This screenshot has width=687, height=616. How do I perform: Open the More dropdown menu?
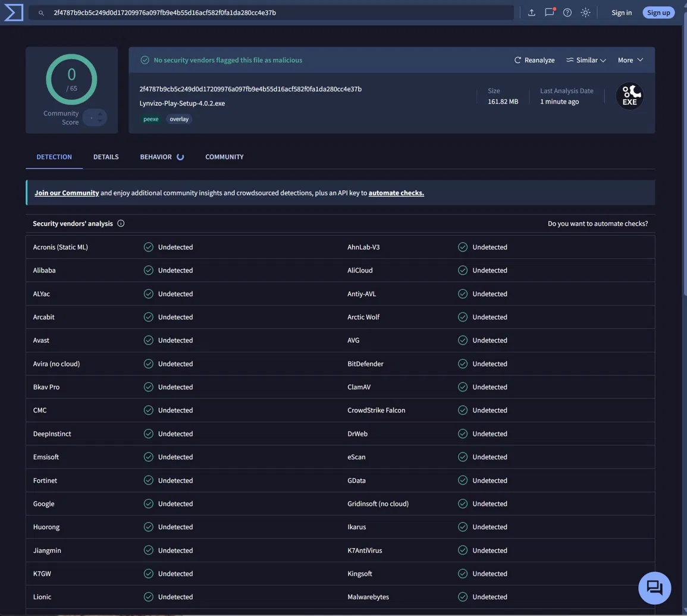coord(630,60)
